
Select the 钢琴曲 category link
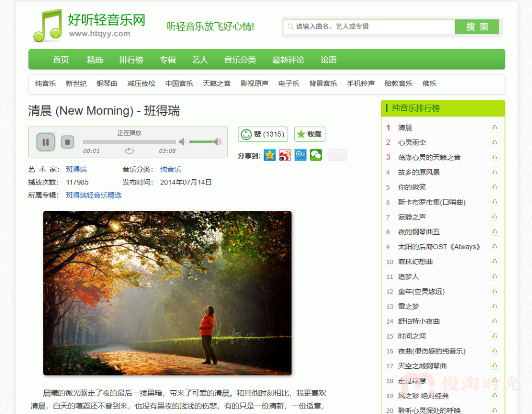pyautogui.click(x=107, y=84)
